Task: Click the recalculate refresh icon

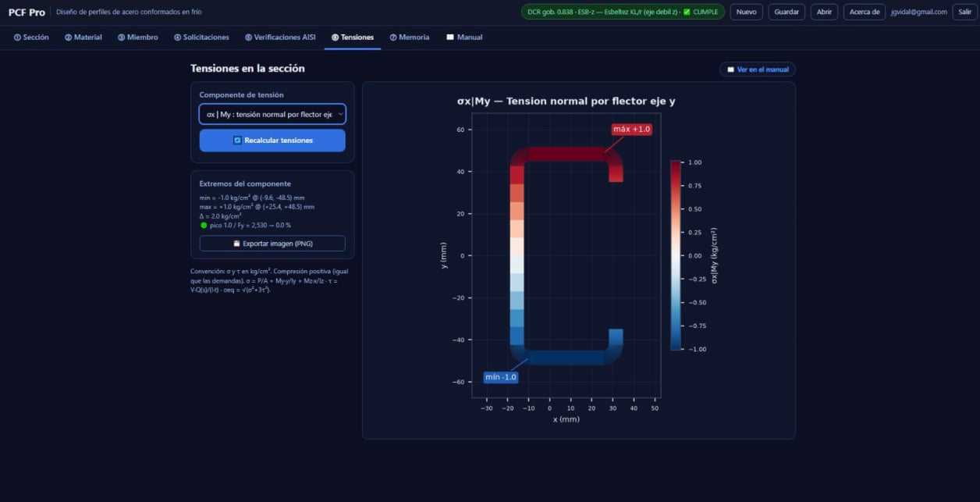Action: coord(237,141)
